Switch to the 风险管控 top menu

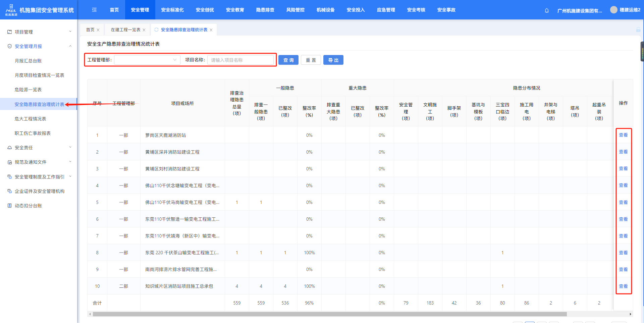point(295,10)
